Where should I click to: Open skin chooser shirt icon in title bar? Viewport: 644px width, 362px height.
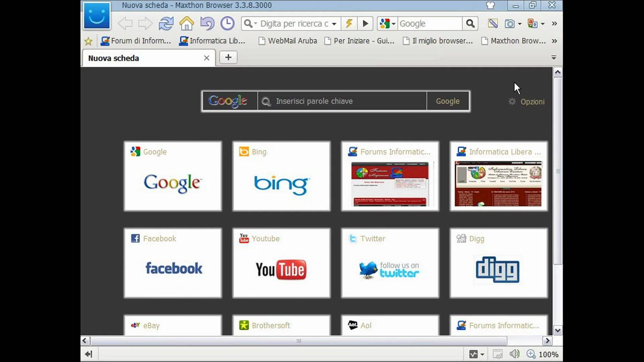point(491,6)
